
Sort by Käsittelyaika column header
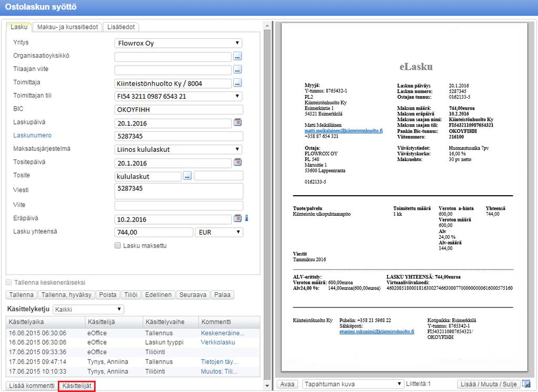coord(45,322)
